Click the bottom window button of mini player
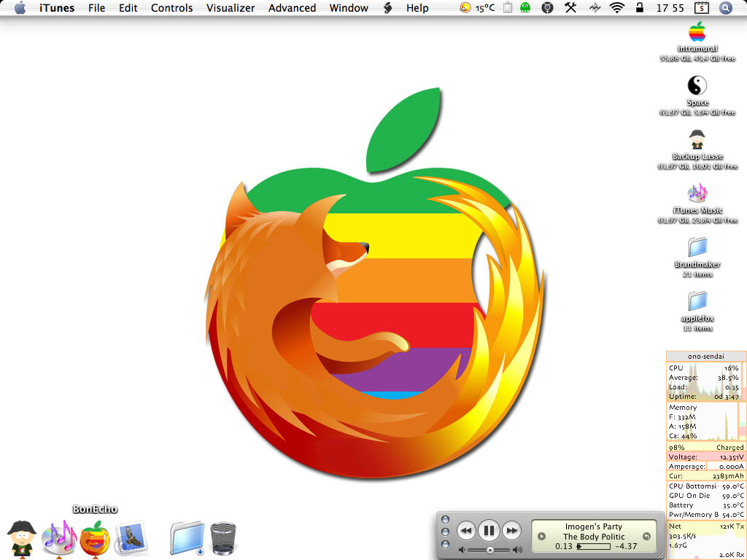Viewport: 747px width, 560px height. pyautogui.click(x=446, y=544)
